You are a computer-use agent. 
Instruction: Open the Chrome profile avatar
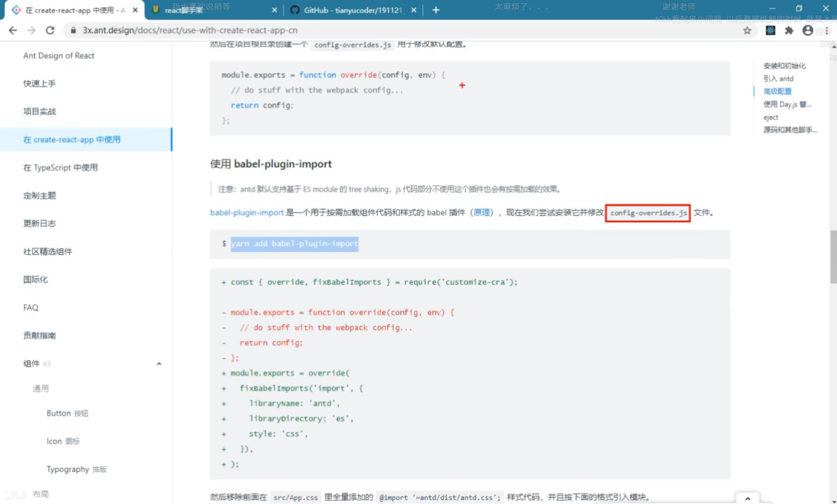pyautogui.click(x=807, y=30)
